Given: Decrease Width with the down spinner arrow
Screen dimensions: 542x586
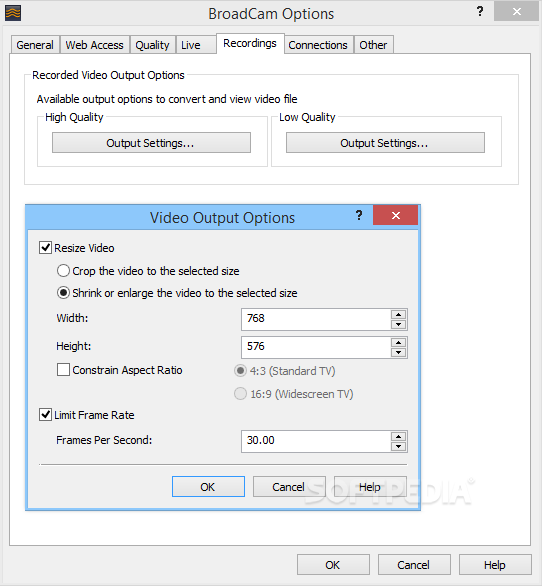Looking at the screenshot, I should [x=398, y=324].
